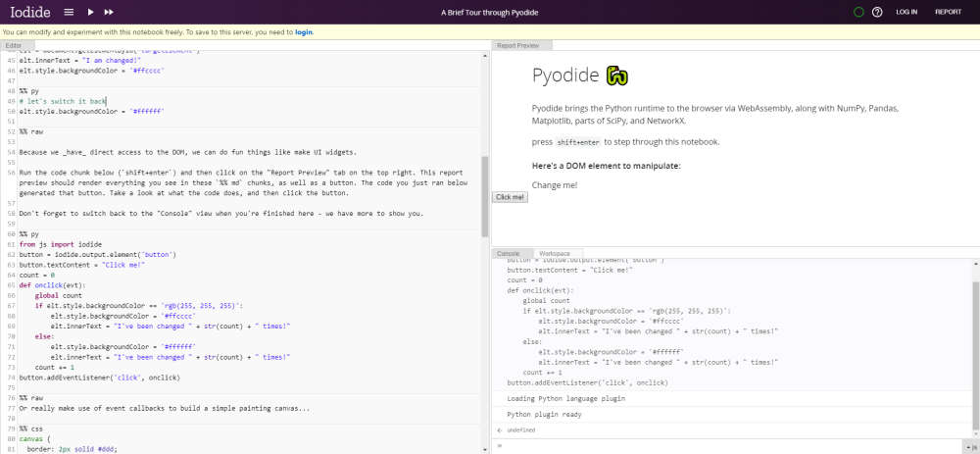The image size is (980, 454).
Task: Click the comment '# let's switch it back'
Action: click(x=63, y=101)
